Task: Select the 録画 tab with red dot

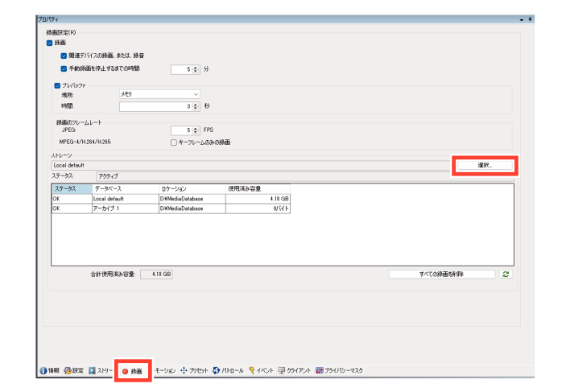Action: 133,371
